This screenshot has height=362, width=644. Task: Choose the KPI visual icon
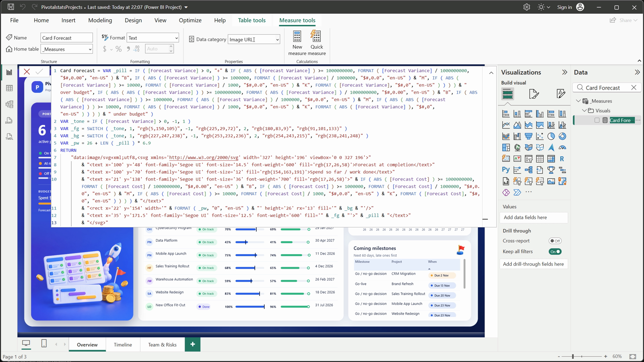pos(517,159)
